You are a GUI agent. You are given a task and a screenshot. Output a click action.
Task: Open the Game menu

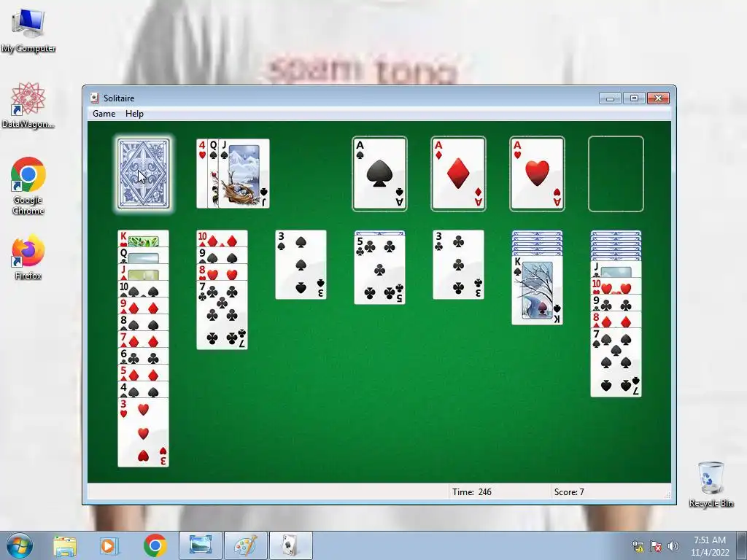pyautogui.click(x=104, y=114)
